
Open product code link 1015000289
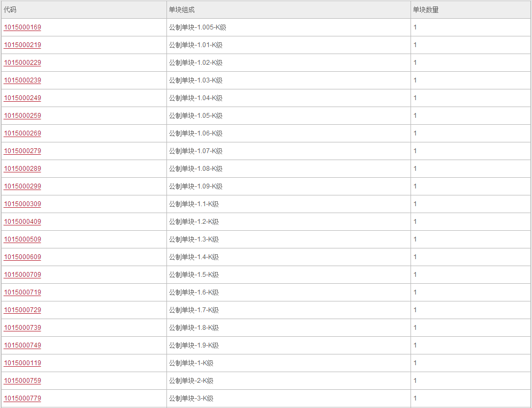(x=22, y=168)
